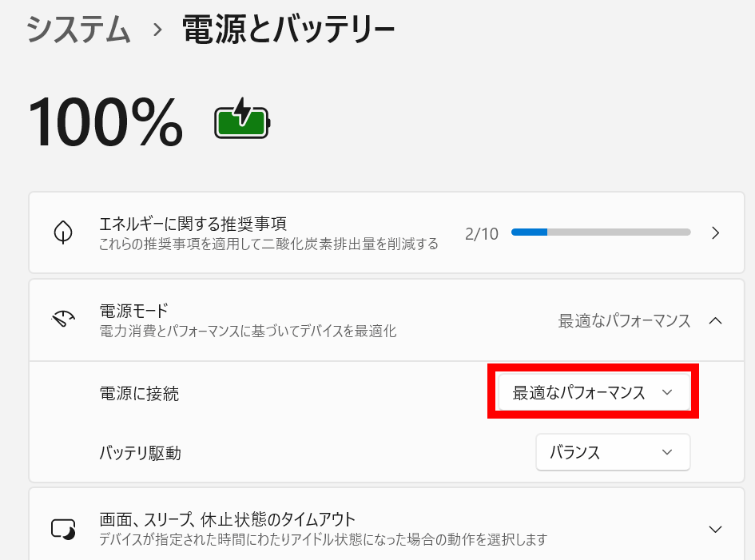Click the screen and sleep moon icon
The height and width of the screenshot is (560, 755).
pyautogui.click(x=62, y=529)
